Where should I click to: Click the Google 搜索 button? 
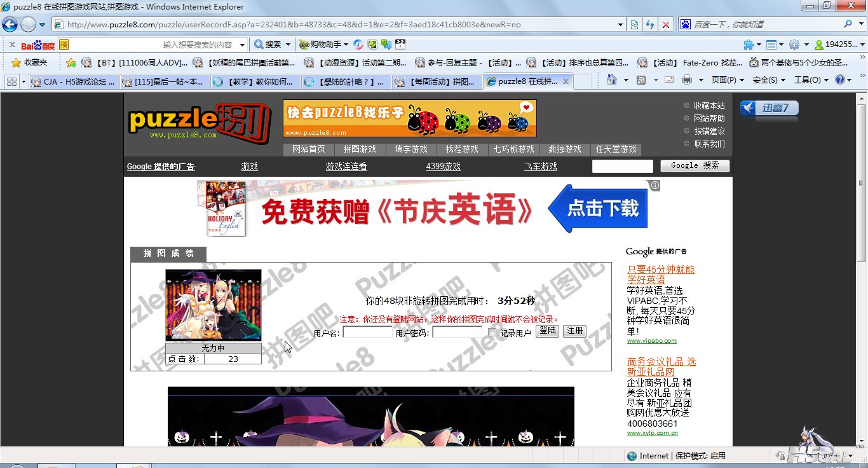coord(695,165)
